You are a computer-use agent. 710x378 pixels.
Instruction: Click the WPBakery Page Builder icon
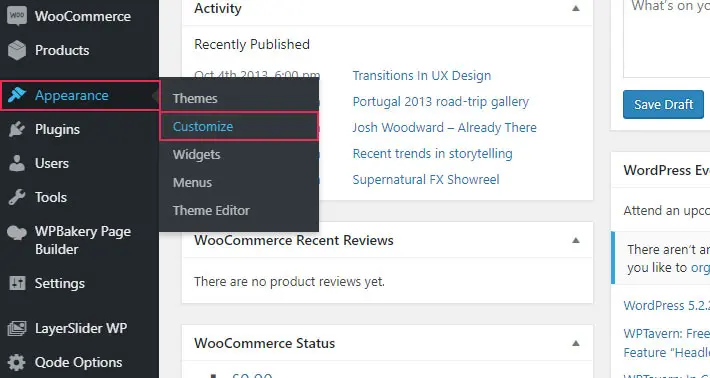click(17, 232)
